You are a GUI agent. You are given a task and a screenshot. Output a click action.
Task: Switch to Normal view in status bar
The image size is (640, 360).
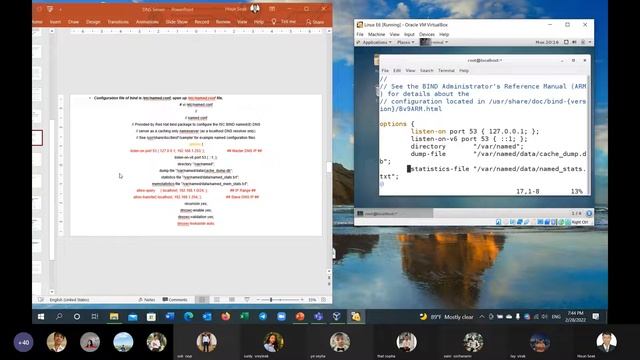pyautogui.click(x=202, y=300)
